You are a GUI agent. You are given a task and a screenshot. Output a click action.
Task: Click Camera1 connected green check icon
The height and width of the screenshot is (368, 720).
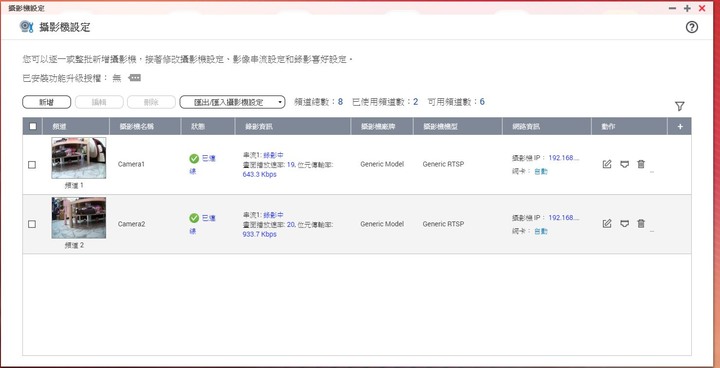click(194, 159)
